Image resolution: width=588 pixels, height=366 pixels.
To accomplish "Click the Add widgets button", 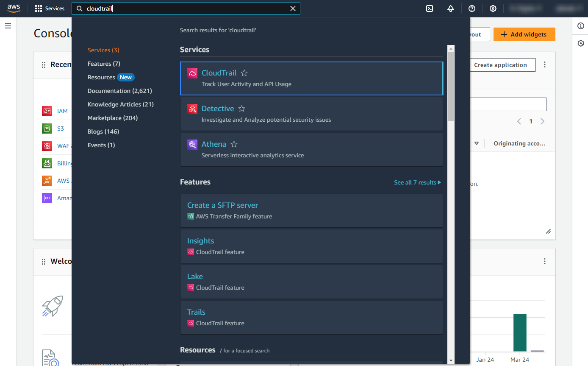I will point(524,34).
